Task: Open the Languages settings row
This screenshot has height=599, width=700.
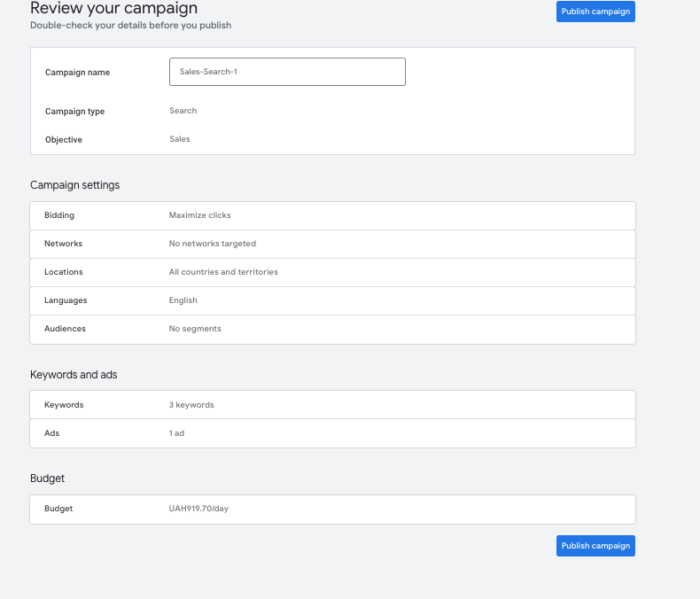Action: pos(332,300)
